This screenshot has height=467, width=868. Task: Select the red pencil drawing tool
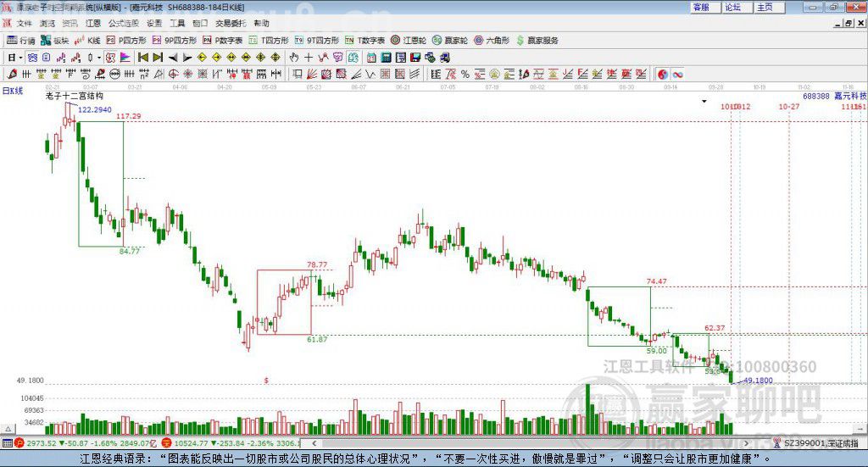click(x=11, y=74)
